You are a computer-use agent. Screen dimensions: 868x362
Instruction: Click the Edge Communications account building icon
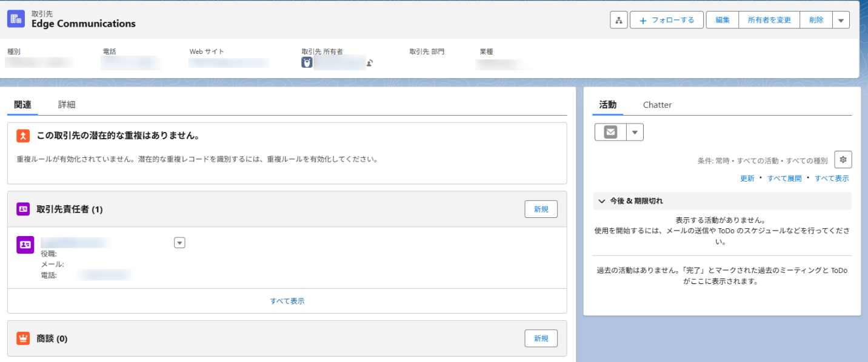click(15, 19)
